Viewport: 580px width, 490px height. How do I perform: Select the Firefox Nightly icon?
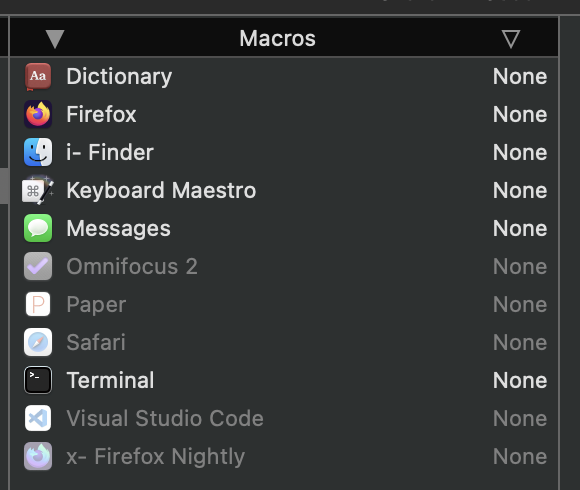coord(38,456)
